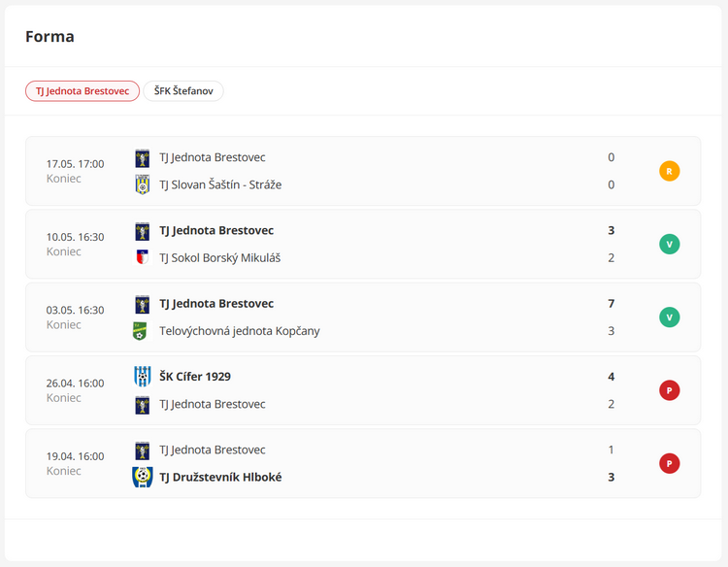
Task: Click the orange R draw badge
Action: 669,171
